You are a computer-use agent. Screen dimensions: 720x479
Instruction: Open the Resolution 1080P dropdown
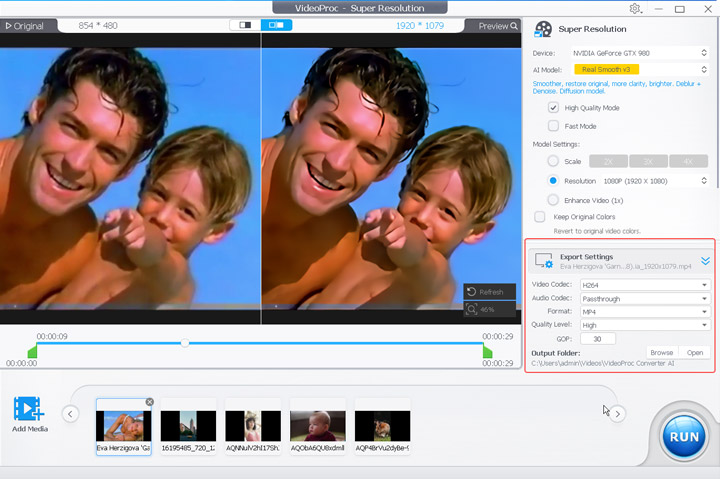coord(655,181)
